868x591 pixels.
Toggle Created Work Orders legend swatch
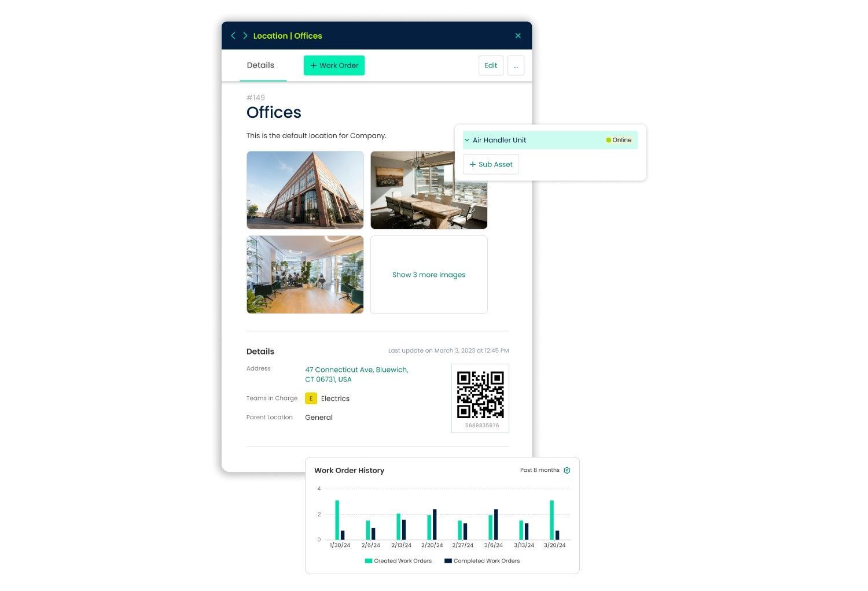pos(369,561)
